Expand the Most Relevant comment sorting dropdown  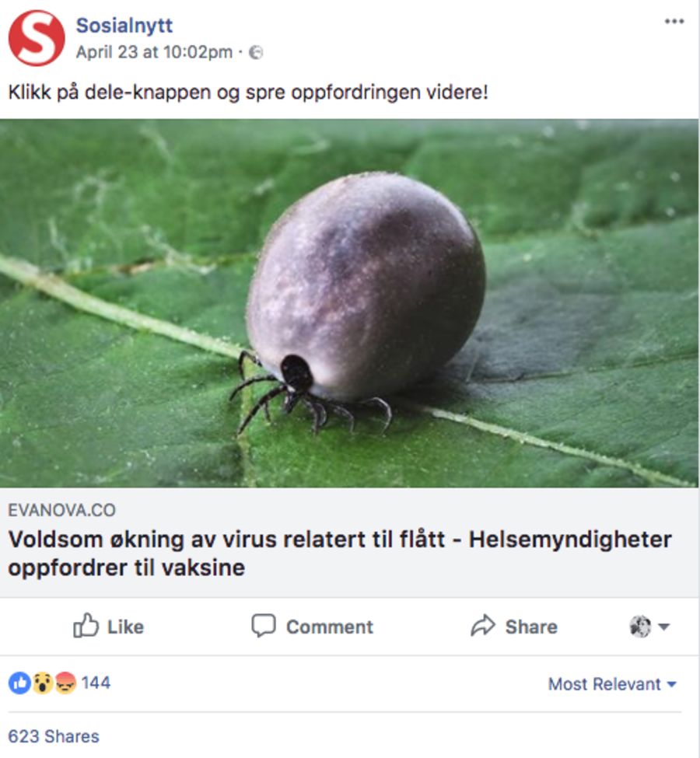pyautogui.click(x=612, y=684)
